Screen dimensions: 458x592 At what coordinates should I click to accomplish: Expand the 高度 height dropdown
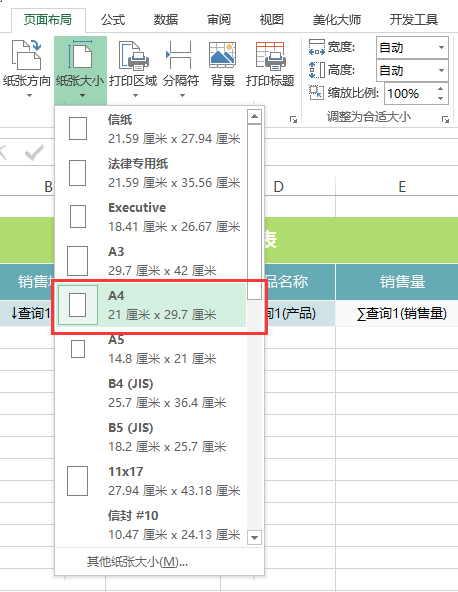pos(441,71)
